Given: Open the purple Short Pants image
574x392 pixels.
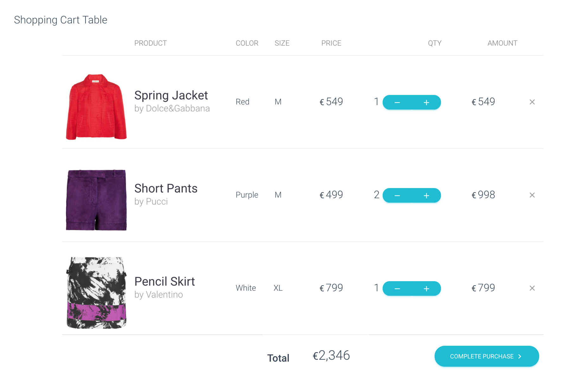Looking at the screenshot, I should [96, 200].
